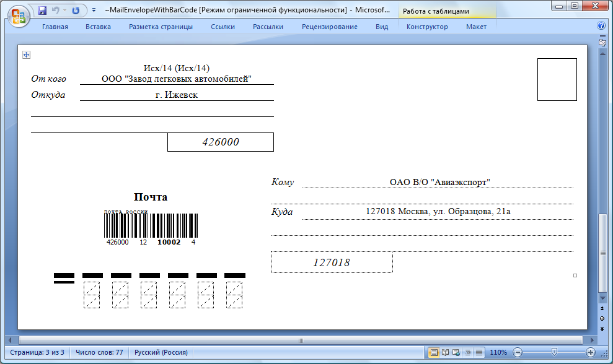
Task: Click the zoom slider handle
Action: [554, 352]
